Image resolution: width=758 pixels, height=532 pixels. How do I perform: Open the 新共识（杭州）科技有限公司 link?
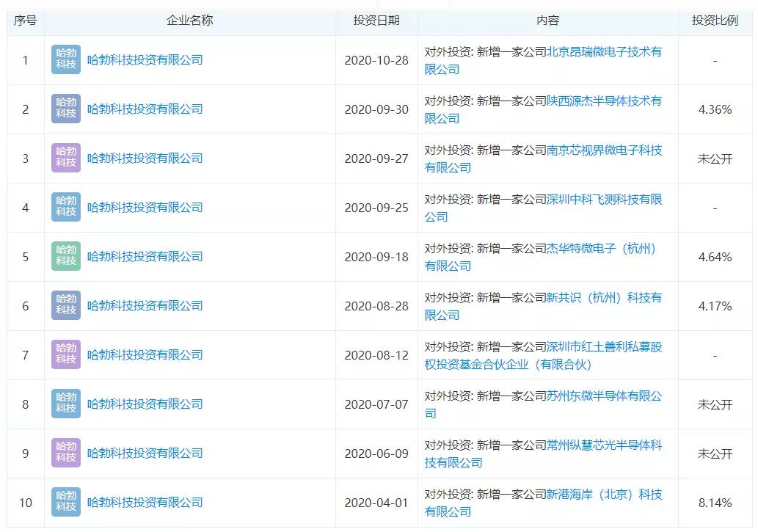click(604, 298)
